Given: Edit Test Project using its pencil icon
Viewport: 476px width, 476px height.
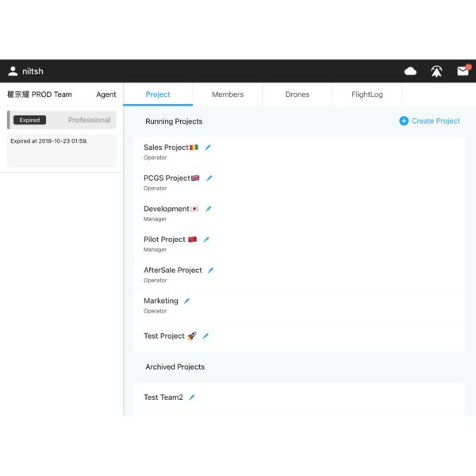Looking at the screenshot, I should coord(205,336).
